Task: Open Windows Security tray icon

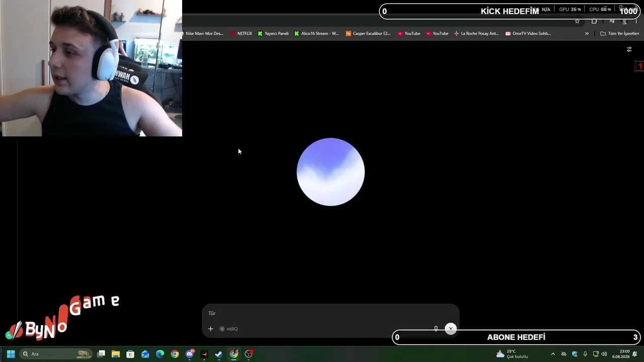Action: (x=575, y=354)
